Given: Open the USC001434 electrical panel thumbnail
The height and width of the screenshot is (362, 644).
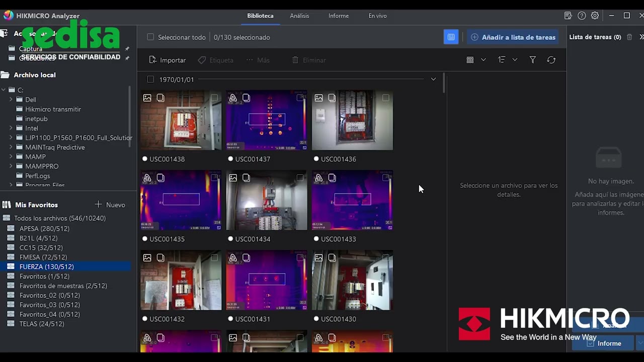Looking at the screenshot, I should (267, 200).
